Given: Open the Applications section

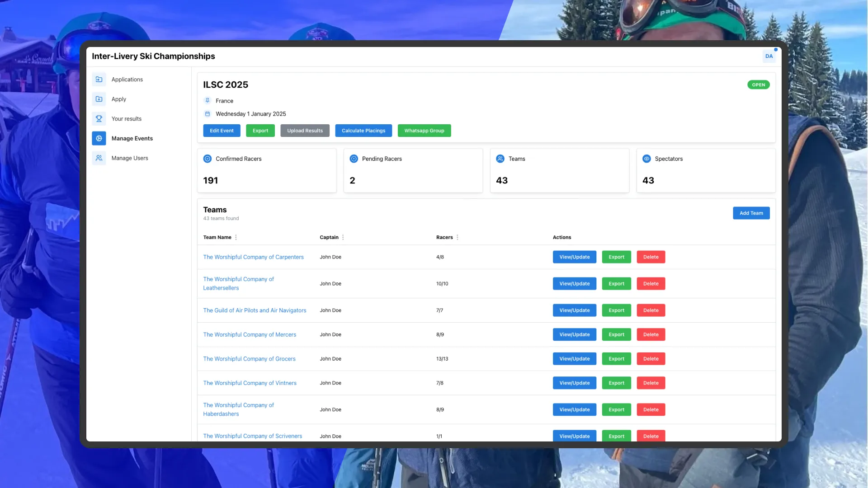Looking at the screenshot, I should click(x=127, y=79).
